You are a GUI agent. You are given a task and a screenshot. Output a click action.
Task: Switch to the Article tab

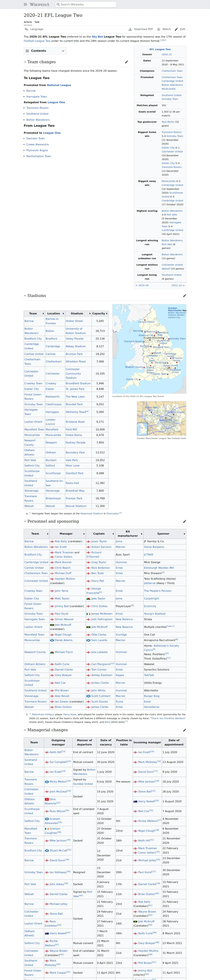pyautogui.click(x=28, y=22)
